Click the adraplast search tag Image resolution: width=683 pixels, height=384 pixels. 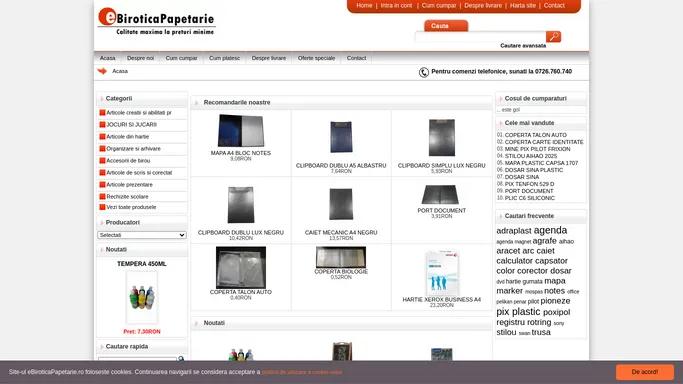point(514,231)
